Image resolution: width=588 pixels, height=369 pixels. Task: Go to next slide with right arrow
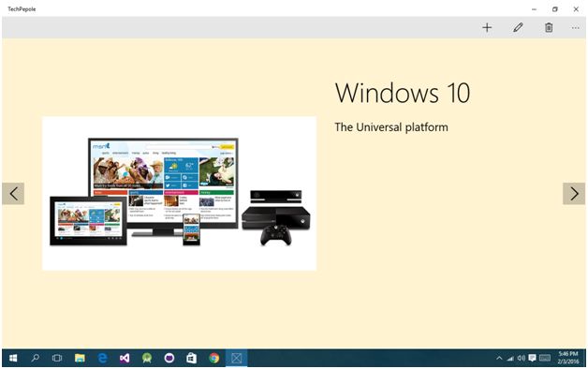(x=574, y=194)
